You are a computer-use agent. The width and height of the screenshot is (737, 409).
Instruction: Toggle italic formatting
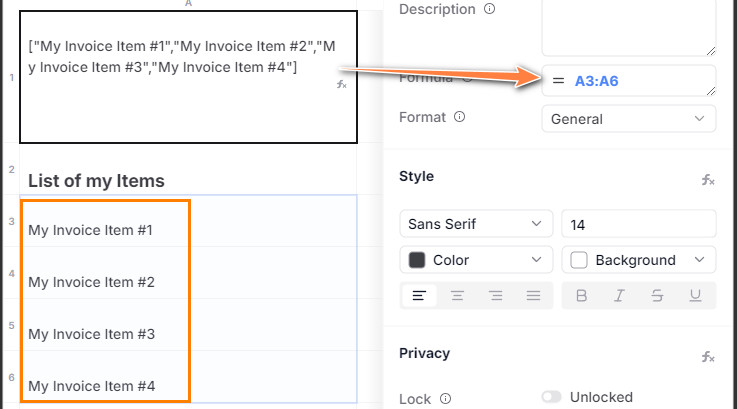pyautogui.click(x=619, y=295)
